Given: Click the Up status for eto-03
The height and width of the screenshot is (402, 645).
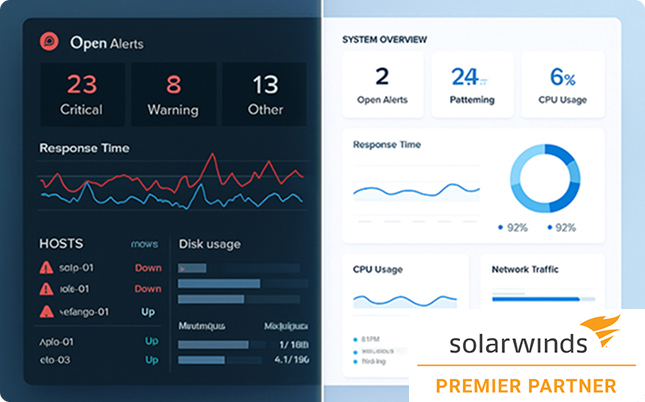Looking at the screenshot, I should tap(151, 360).
